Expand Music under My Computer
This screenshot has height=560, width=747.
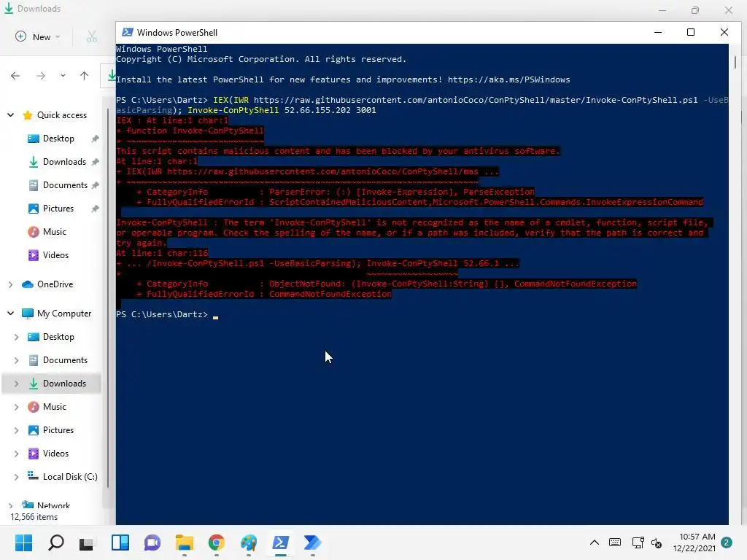coord(16,407)
